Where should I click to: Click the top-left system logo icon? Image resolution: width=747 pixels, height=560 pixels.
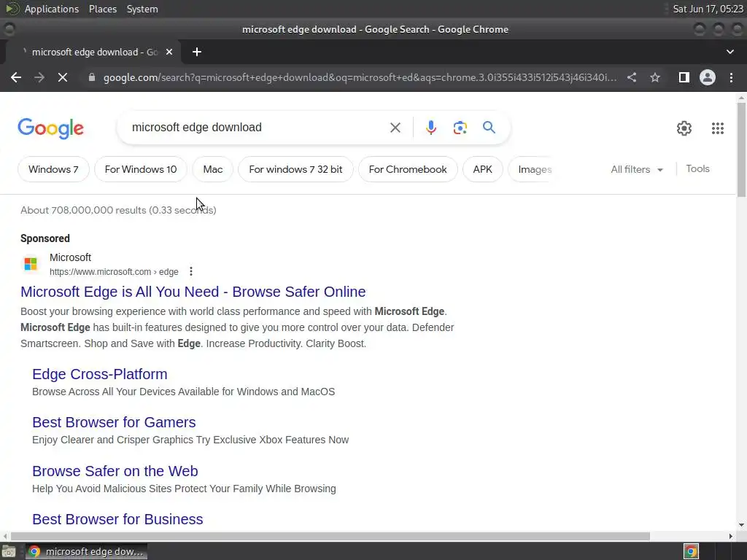[12, 9]
